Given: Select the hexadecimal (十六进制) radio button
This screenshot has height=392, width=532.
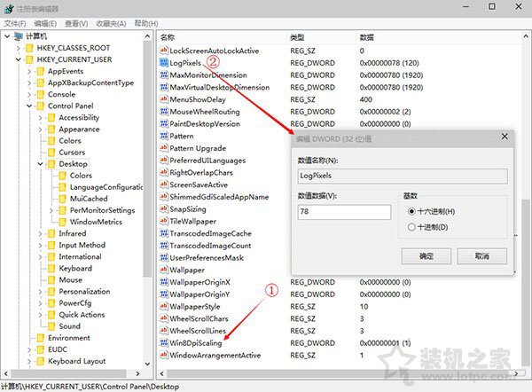Looking at the screenshot, I should click(x=411, y=211).
